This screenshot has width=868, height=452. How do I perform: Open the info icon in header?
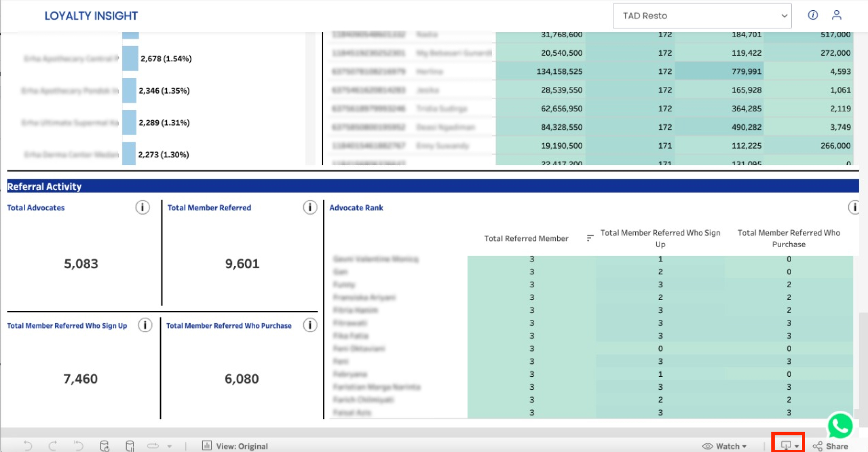pos(812,15)
